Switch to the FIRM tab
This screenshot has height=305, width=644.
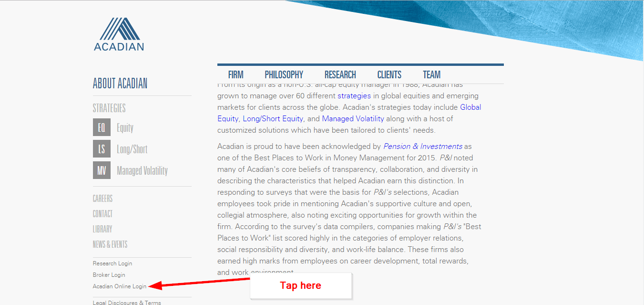(235, 74)
